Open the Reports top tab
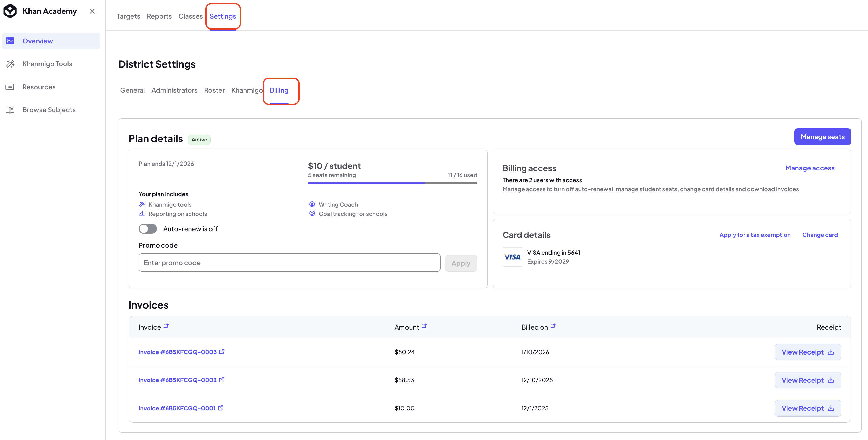This screenshot has height=440, width=868. [x=159, y=16]
